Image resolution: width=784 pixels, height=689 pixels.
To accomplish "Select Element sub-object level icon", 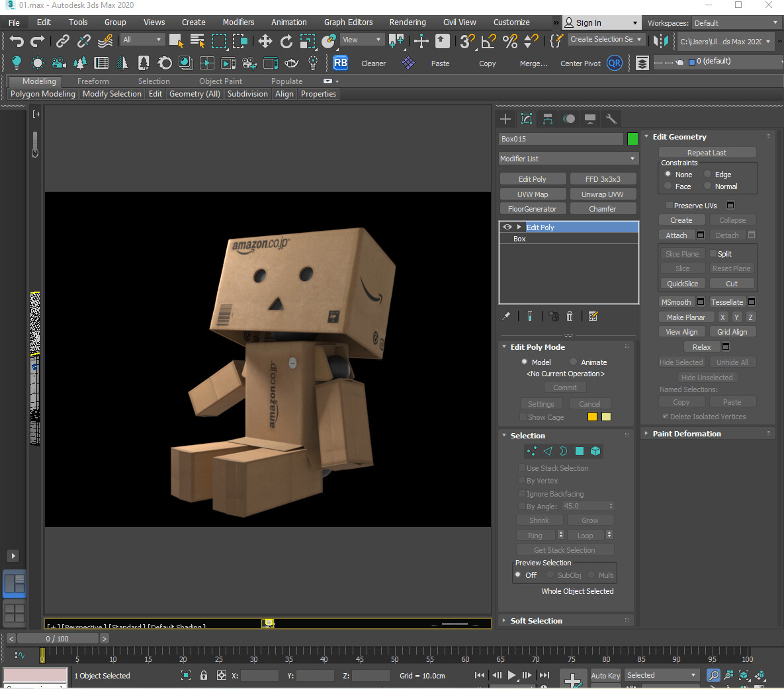I will coord(595,451).
